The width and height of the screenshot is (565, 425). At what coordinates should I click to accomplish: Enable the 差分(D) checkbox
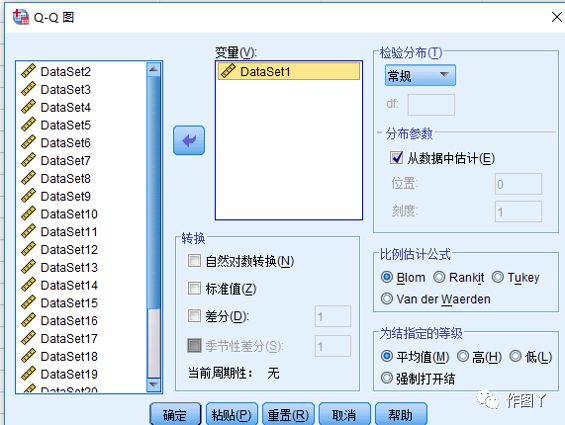click(194, 316)
